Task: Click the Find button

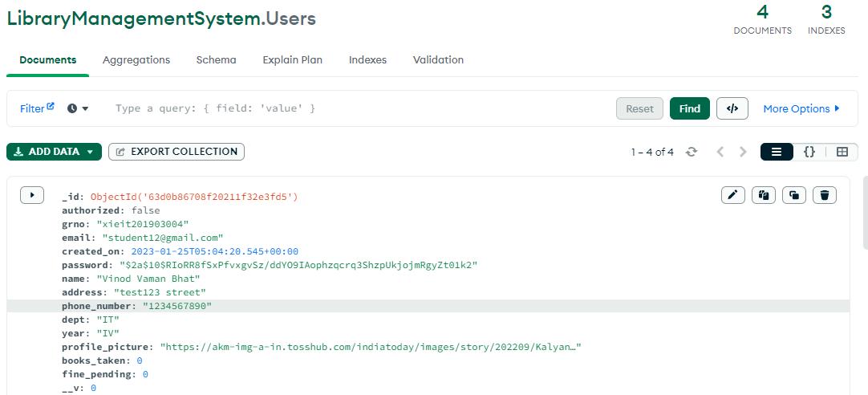Action: tap(690, 108)
